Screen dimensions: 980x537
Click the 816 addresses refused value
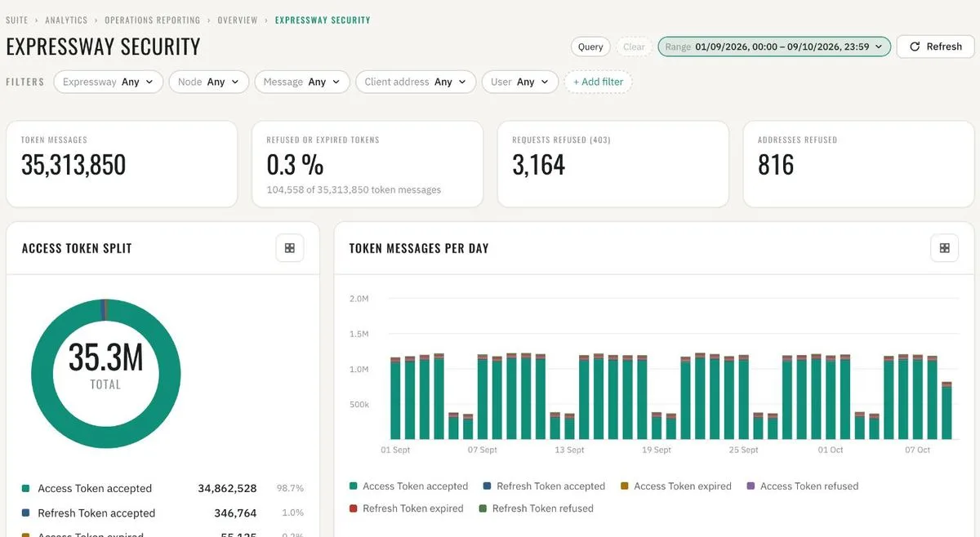776,165
